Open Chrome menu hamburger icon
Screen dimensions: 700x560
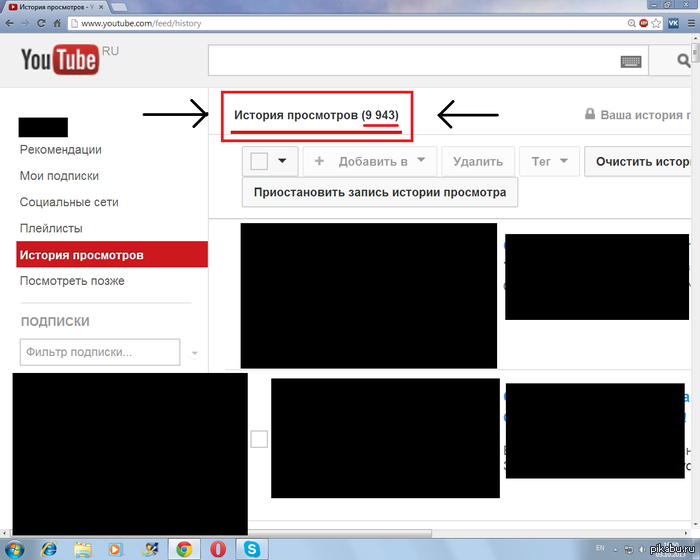691,23
